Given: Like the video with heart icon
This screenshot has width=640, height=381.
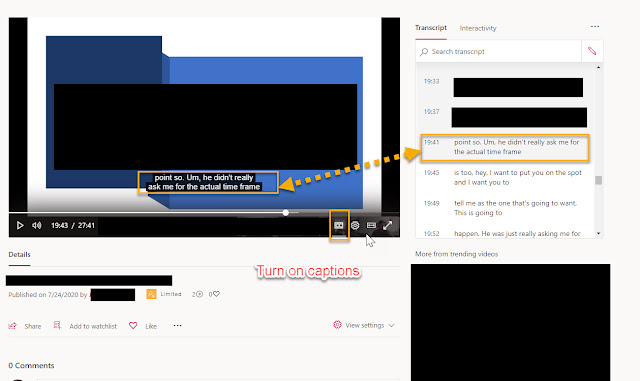Looking at the screenshot, I should click(x=133, y=325).
